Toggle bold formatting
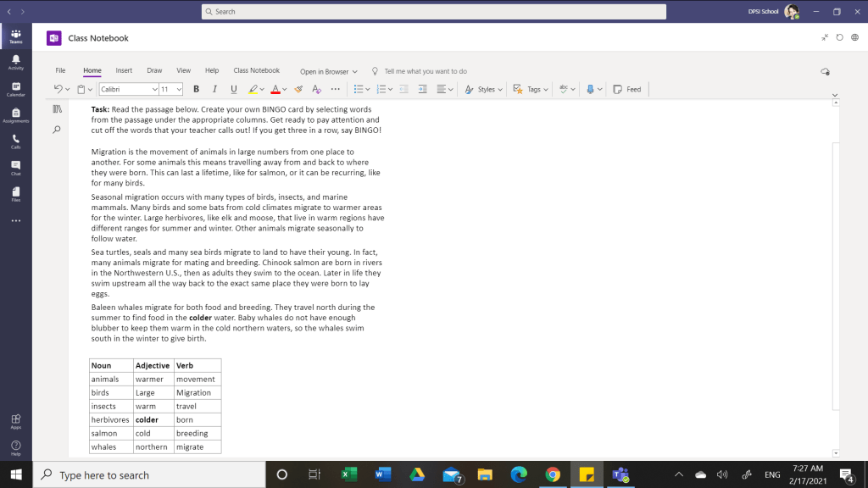Screen dimensions: 868x488 (x=197, y=89)
